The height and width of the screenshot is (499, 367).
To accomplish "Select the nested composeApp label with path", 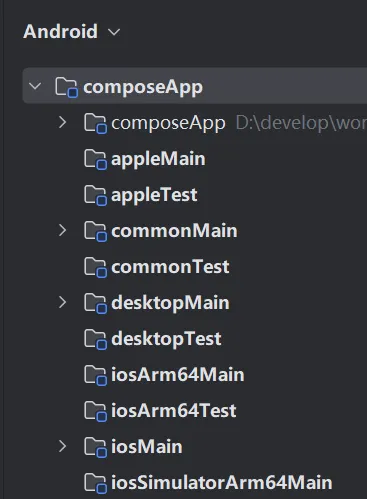I will pos(239,123).
